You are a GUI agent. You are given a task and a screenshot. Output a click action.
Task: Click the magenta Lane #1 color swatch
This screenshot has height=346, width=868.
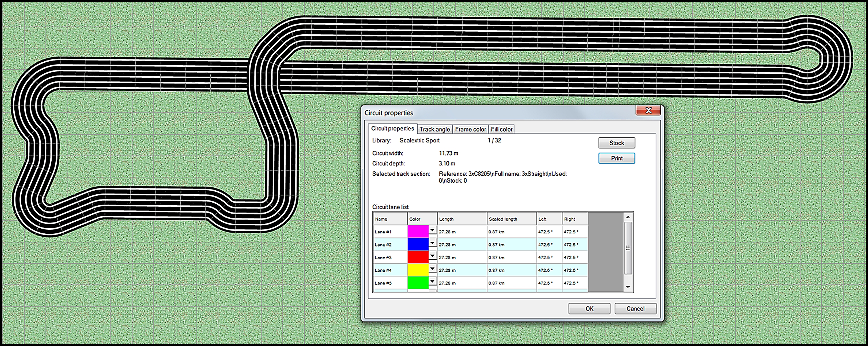pos(418,231)
